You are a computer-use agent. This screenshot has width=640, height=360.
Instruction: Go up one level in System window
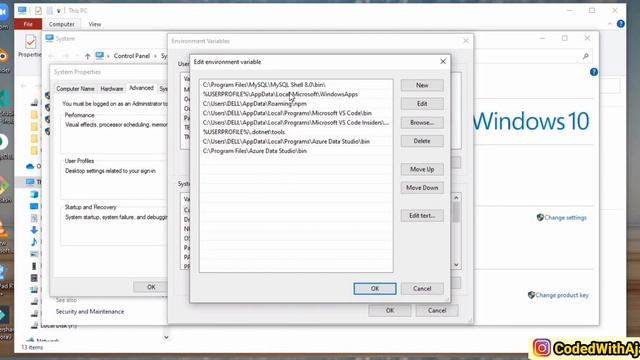[x=87, y=56]
